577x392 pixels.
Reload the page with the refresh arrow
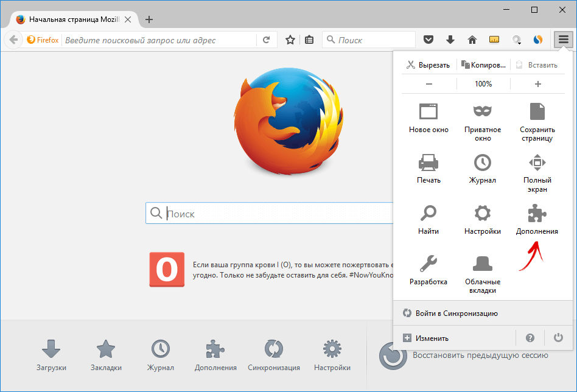click(x=267, y=40)
